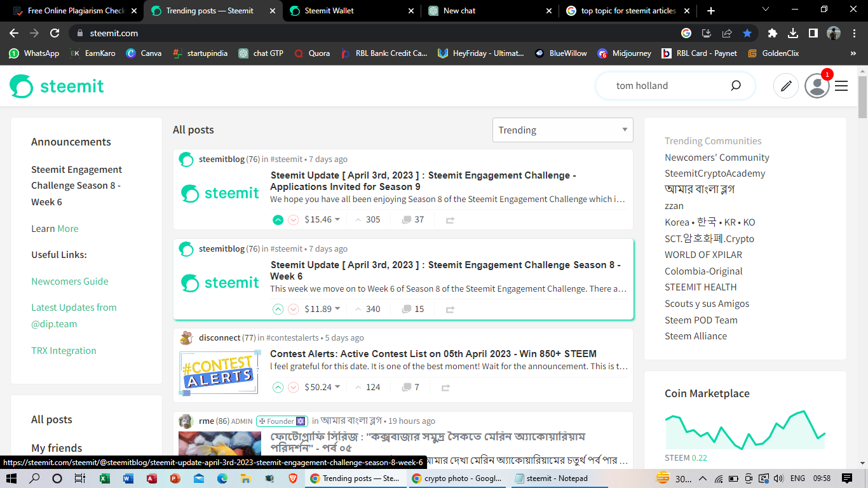868x488 pixels.
Task: Open Latest Updates from @dip.team link
Action: (x=74, y=315)
